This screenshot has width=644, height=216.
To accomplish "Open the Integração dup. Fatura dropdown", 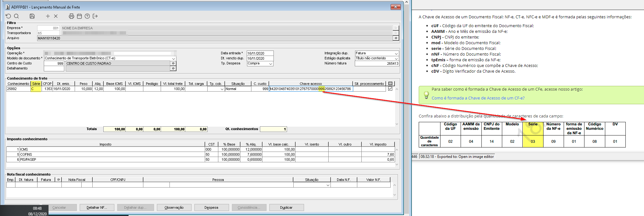I will pyautogui.click(x=396, y=53).
